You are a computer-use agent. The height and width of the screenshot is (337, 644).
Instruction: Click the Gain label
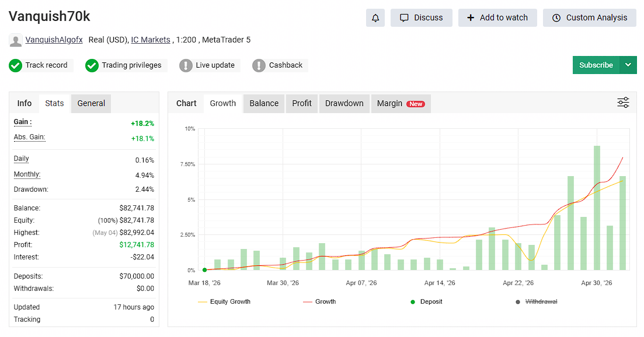point(23,122)
